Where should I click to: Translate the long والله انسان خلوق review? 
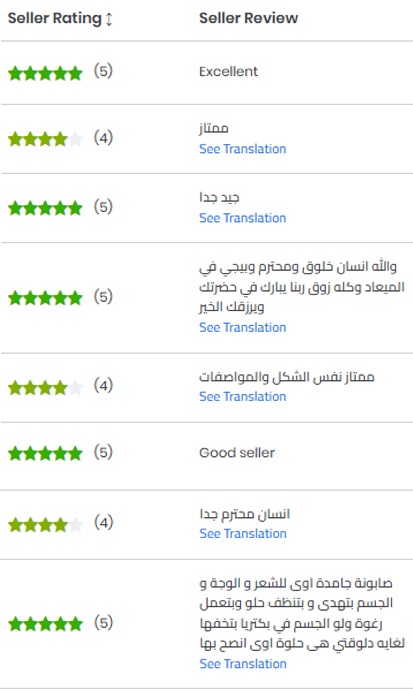243,327
